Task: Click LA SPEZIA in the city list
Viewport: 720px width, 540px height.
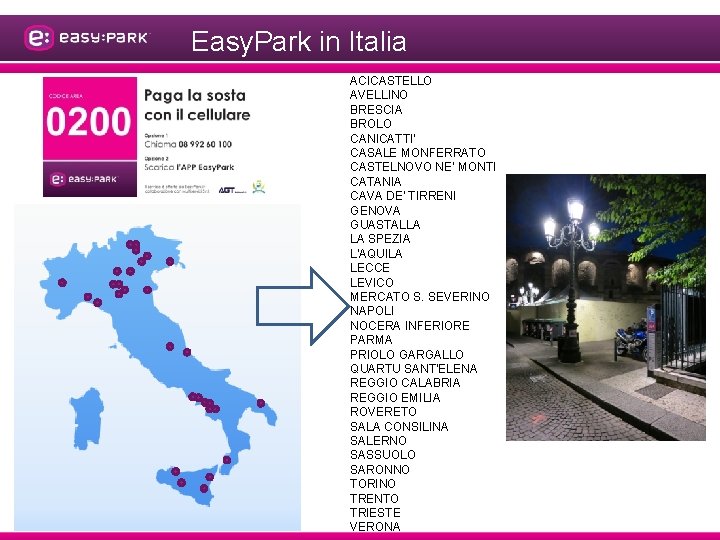Action: point(380,239)
